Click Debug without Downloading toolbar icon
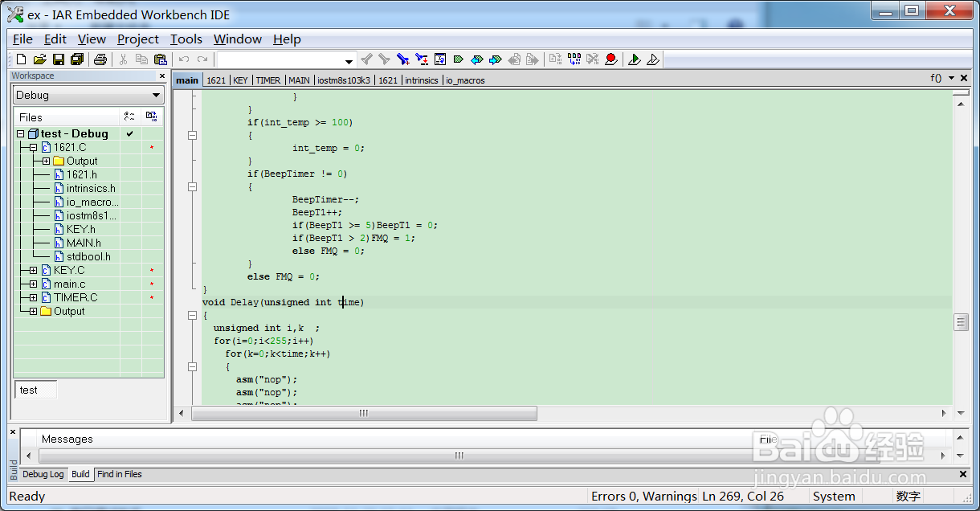980x511 pixels. pos(653,59)
